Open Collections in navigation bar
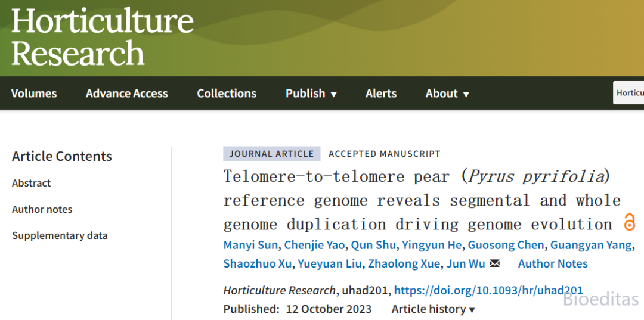This screenshot has width=644, height=320. [227, 94]
